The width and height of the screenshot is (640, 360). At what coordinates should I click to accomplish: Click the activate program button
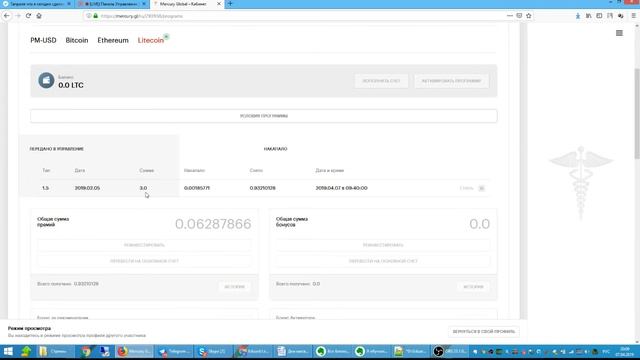tap(451, 81)
